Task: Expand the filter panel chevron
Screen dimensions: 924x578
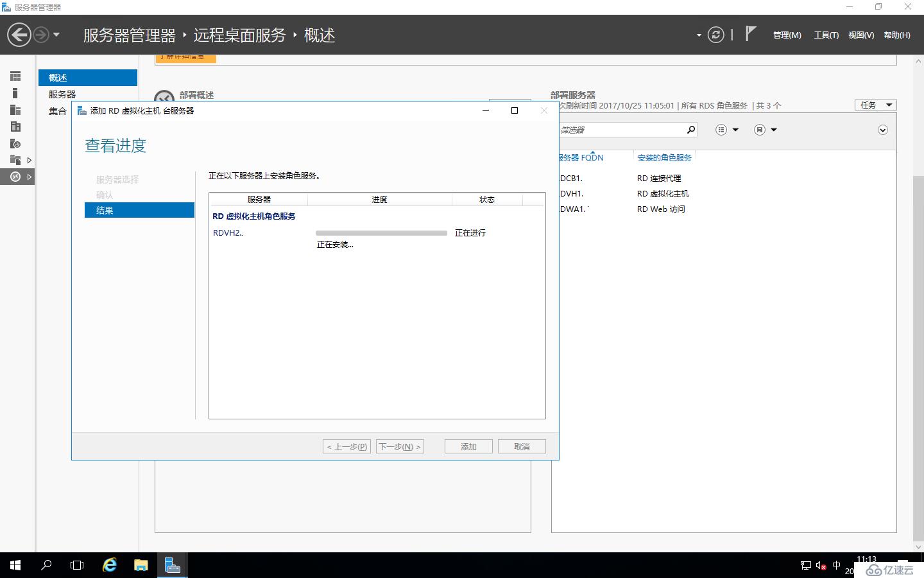Action: [883, 130]
